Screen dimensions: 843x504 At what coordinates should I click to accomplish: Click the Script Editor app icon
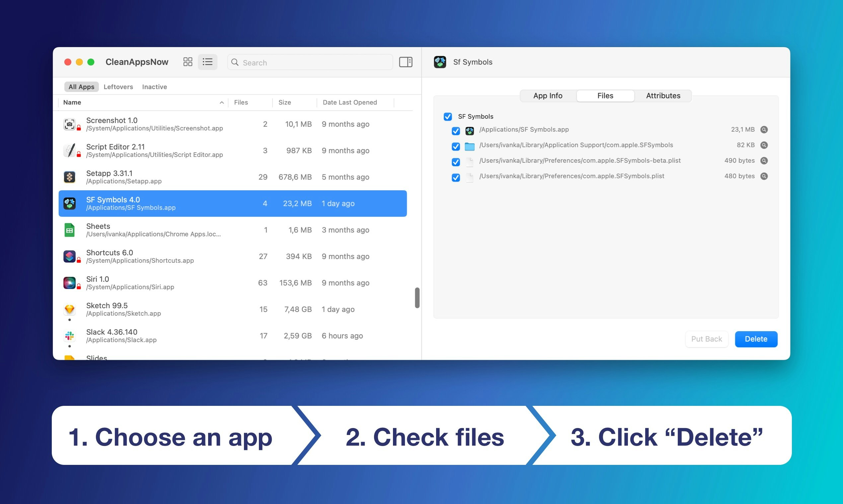pyautogui.click(x=69, y=151)
